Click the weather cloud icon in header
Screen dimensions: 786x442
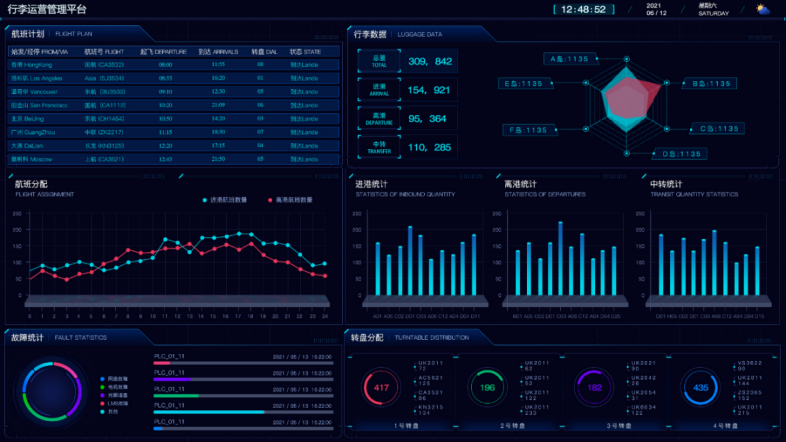[763, 10]
